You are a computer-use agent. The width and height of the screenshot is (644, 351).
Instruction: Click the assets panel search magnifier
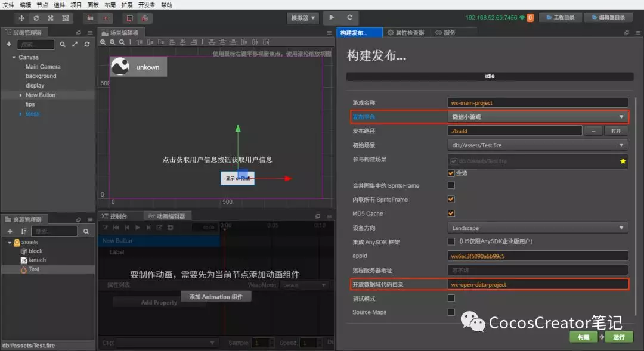point(86,232)
